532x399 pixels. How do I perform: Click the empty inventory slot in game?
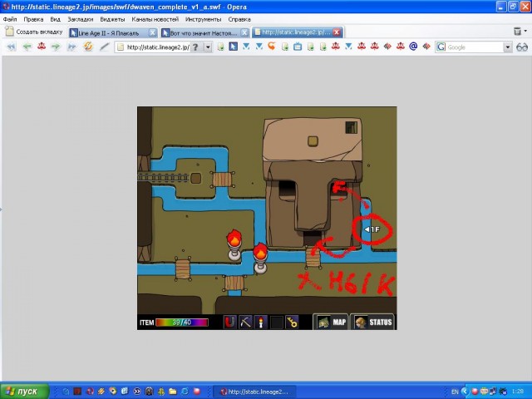click(277, 322)
